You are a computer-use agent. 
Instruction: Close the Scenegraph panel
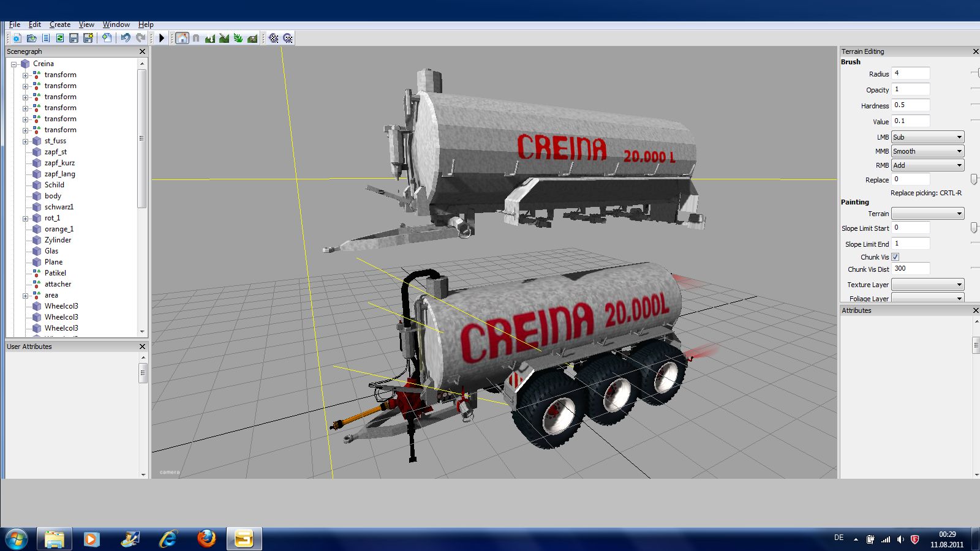142,52
